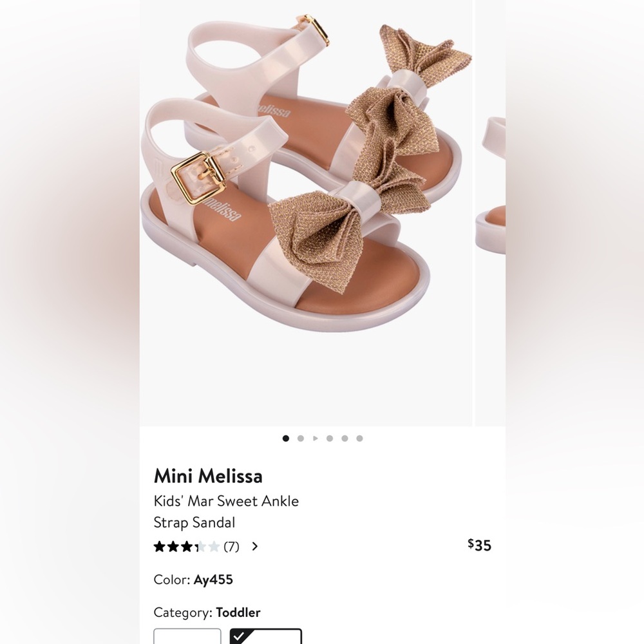644x644 pixels.
Task: Select the first carousel dot
Action: [x=285, y=438]
